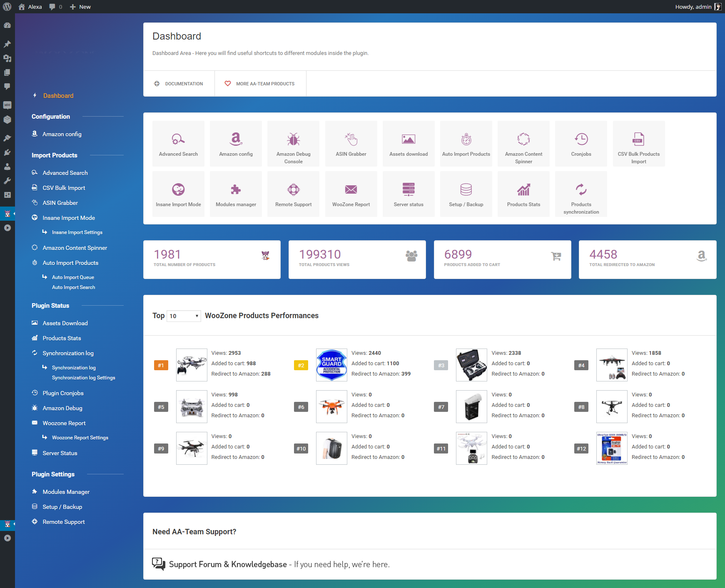Click the Smart Guard product thumbnail
The height and width of the screenshot is (588, 725).
(x=331, y=365)
